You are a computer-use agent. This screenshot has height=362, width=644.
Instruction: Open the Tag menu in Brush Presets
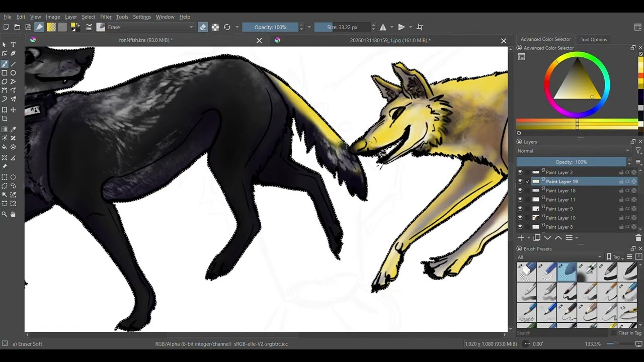point(614,257)
